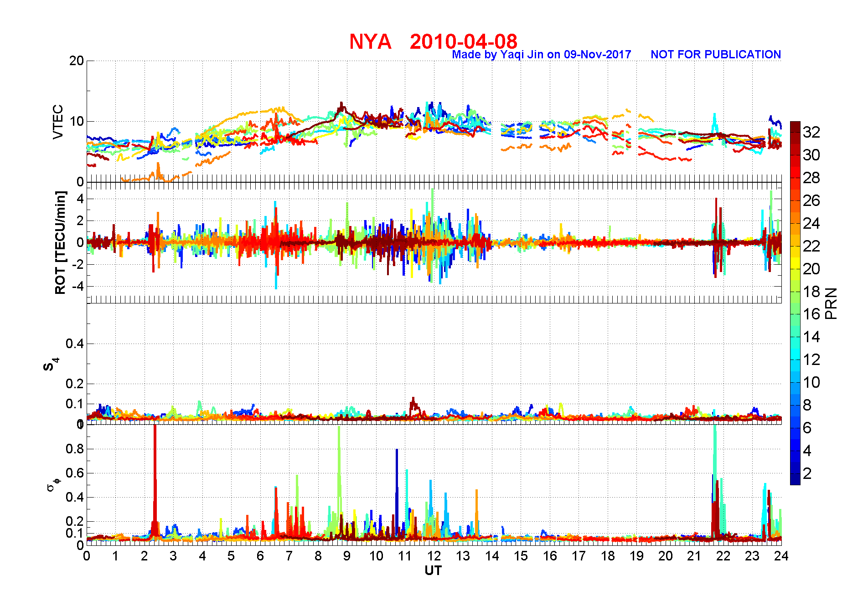Screen dimensions: 868x606
Task: Click the "ROT [TECU/min]" y-axis label
Action: coord(60,242)
